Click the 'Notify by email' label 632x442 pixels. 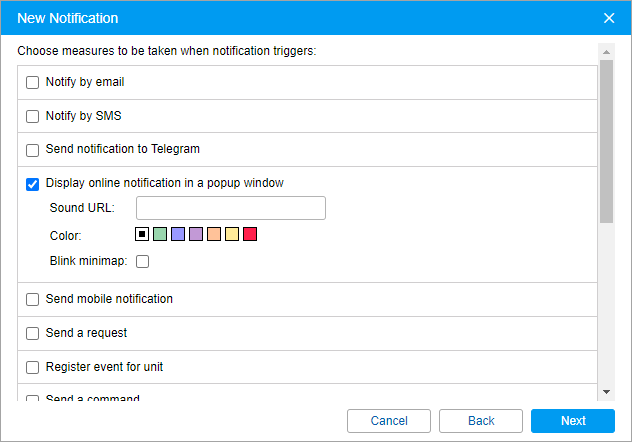point(85,82)
